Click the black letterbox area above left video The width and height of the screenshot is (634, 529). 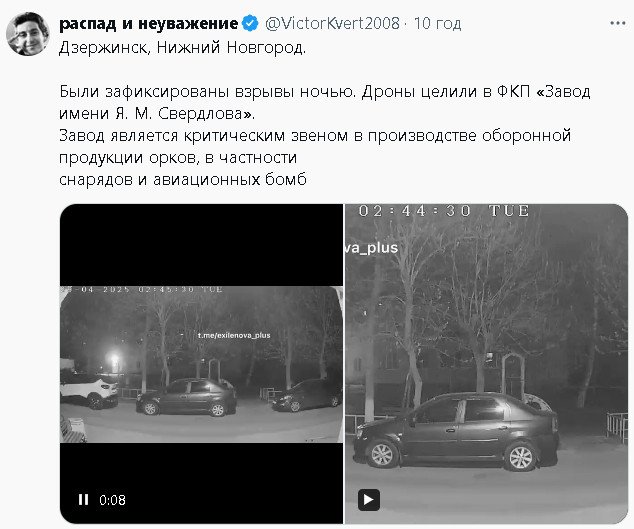(201, 245)
